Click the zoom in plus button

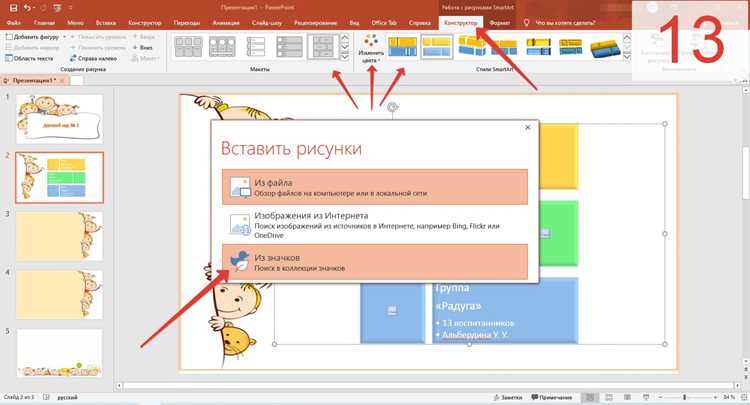(x=716, y=397)
